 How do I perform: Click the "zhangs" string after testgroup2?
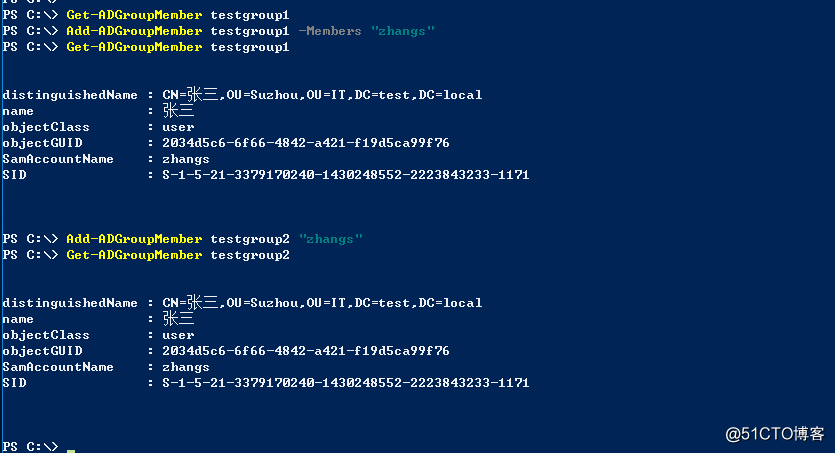(x=331, y=239)
